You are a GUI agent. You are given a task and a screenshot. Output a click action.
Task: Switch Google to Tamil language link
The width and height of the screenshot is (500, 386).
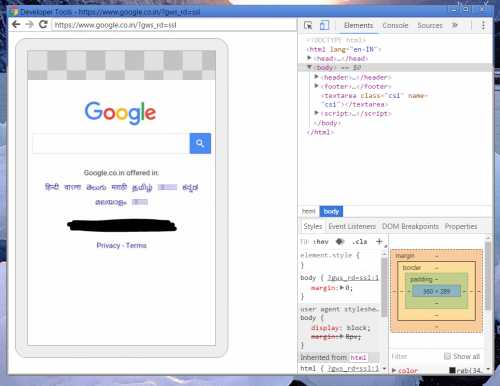[142, 187]
